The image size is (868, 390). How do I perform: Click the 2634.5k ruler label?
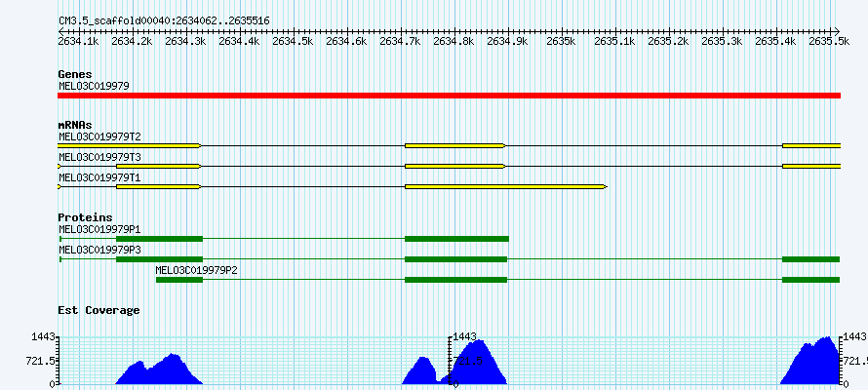click(294, 41)
